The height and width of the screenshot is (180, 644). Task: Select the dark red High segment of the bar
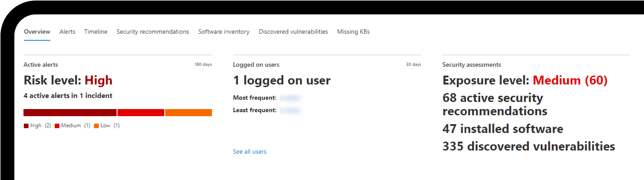point(70,113)
